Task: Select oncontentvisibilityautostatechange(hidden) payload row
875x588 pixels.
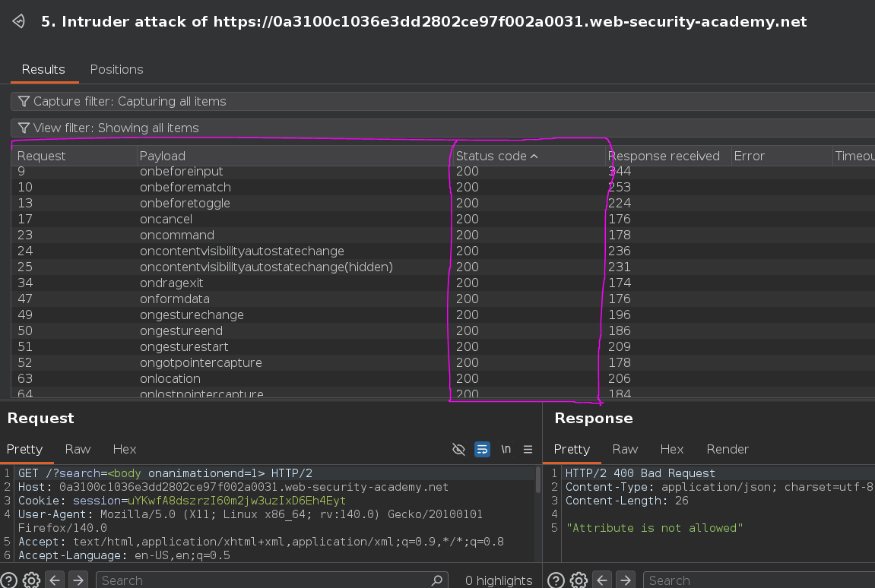Action: (x=443, y=267)
